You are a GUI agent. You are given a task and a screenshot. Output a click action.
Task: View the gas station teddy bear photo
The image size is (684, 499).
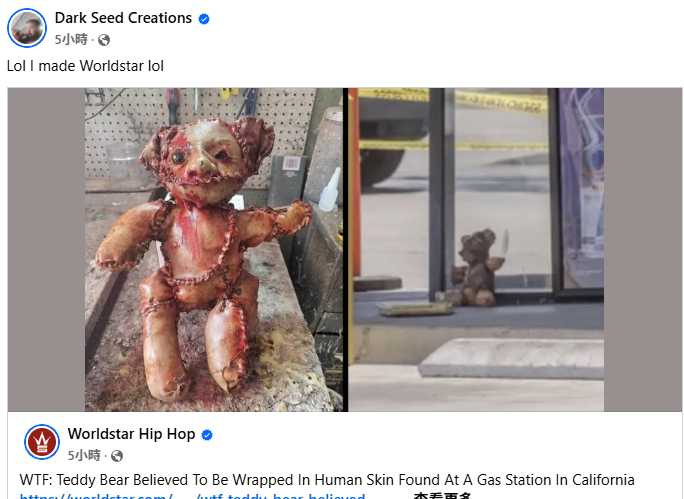click(x=476, y=250)
